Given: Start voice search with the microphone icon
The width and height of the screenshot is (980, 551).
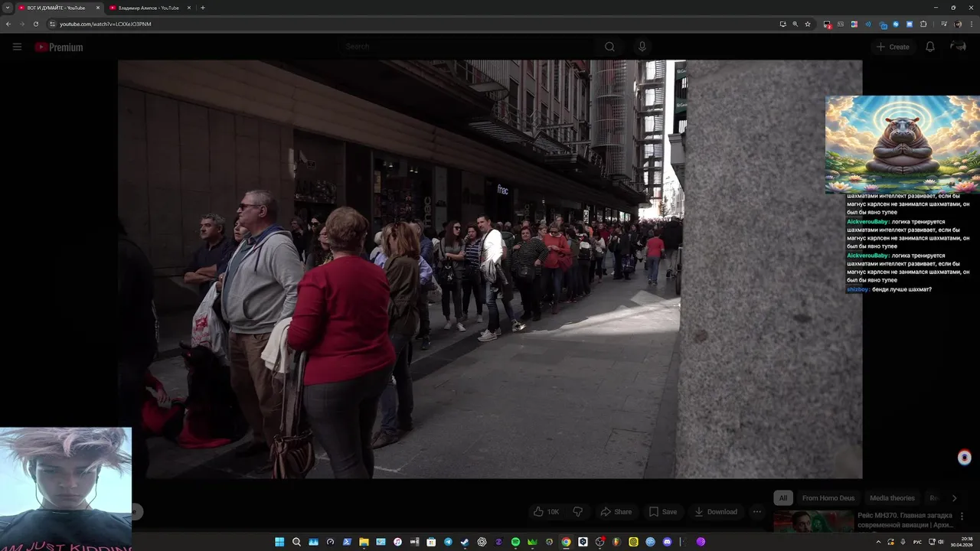Looking at the screenshot, I should [642, 47].
